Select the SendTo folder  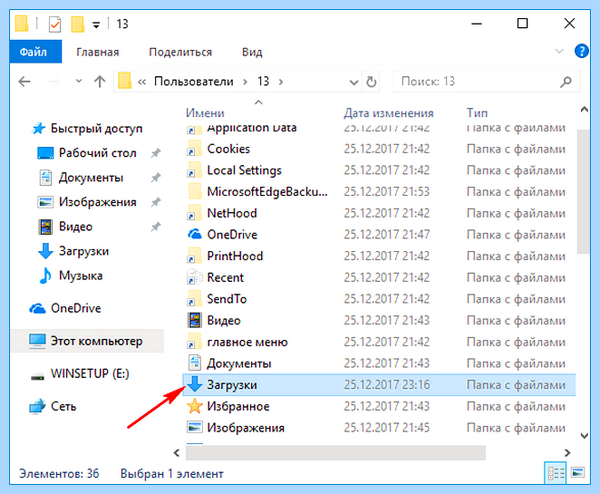[x=227, y=299]
